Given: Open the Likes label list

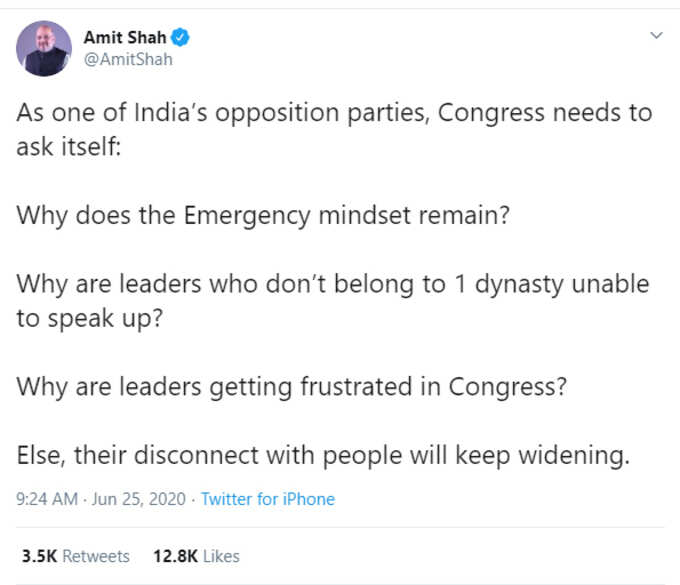Looking at the screenshot, I should [x=221, y=556].
